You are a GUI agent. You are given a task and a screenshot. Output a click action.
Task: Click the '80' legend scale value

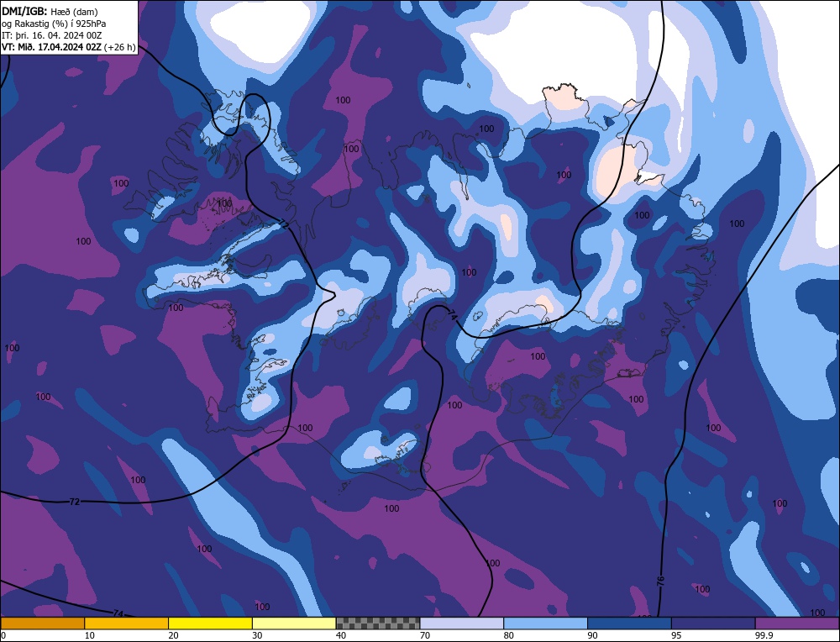tap(509, 635)
